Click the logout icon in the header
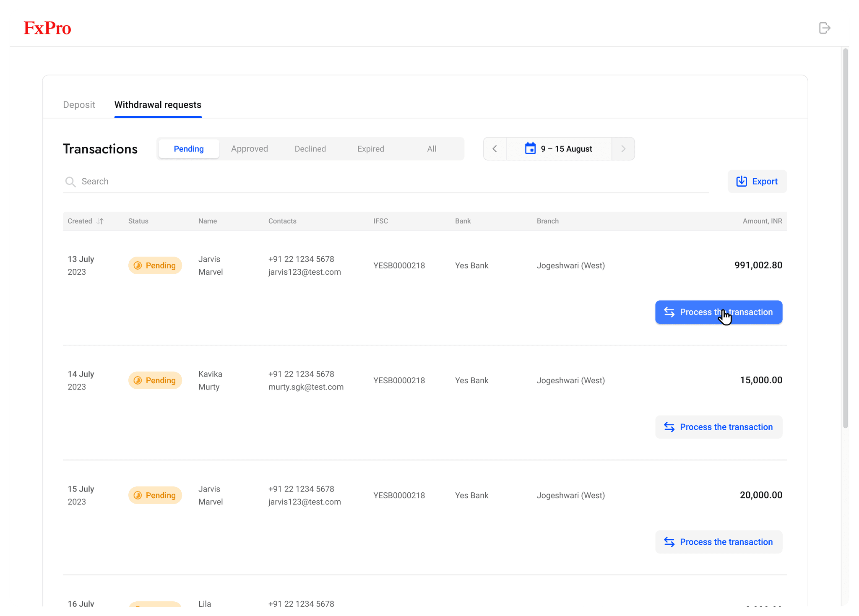Screen dimensions: 859x616 (825, 28)
